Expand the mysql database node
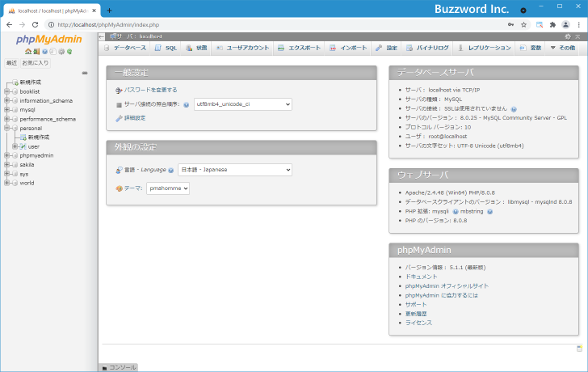The height and width of the screenshot is (372, 588). 6,110
